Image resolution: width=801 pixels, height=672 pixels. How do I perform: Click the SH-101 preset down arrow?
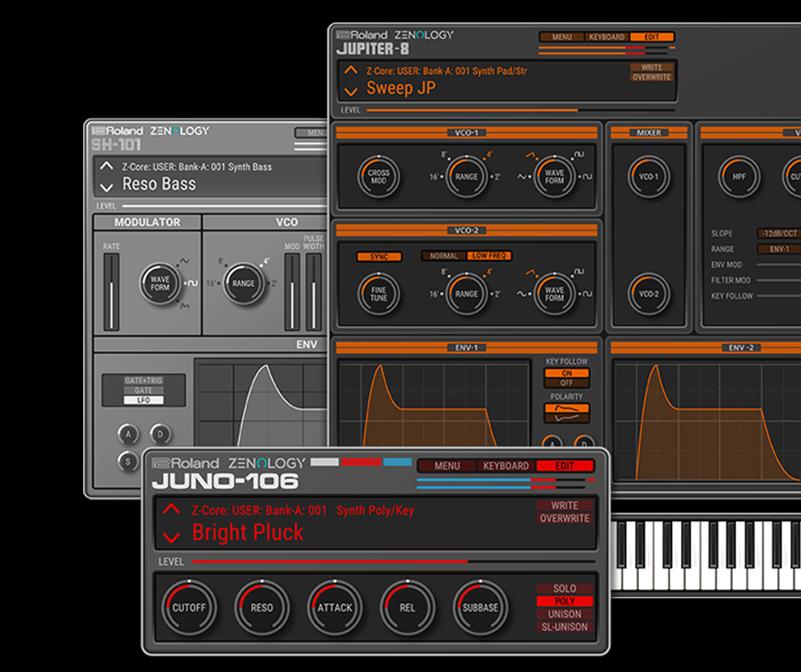pos(106,188)
